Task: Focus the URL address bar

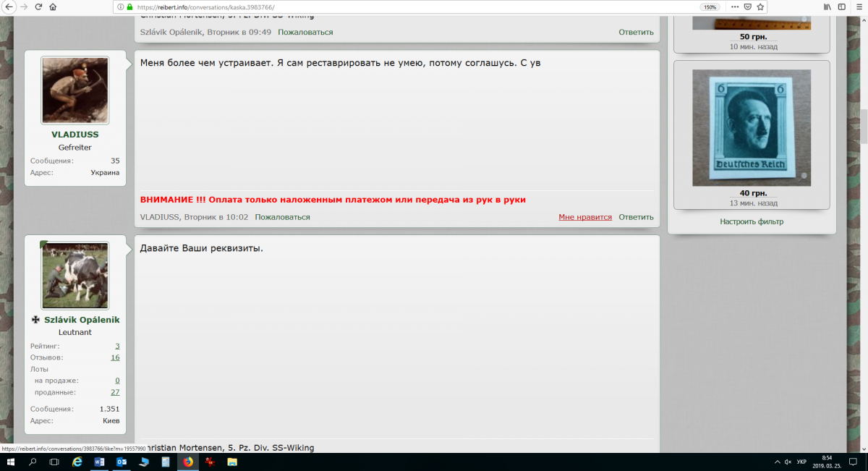Action: click(405, 7)
